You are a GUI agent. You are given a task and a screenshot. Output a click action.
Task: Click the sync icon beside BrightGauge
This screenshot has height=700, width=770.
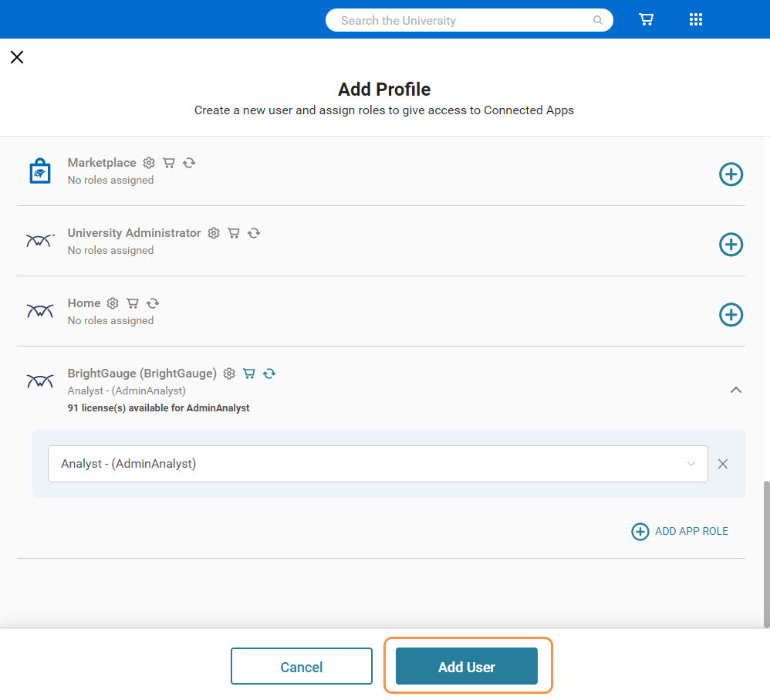click(269, 374)
